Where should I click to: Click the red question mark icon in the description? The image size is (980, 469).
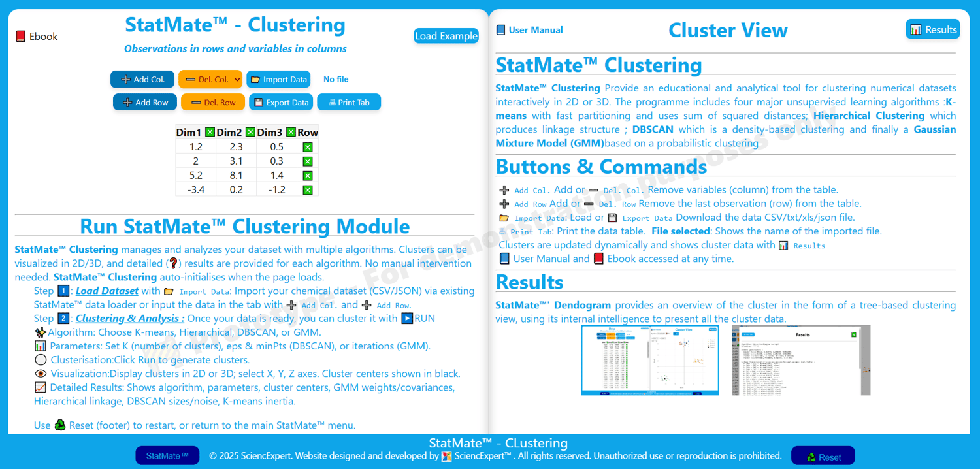point(173,263)
